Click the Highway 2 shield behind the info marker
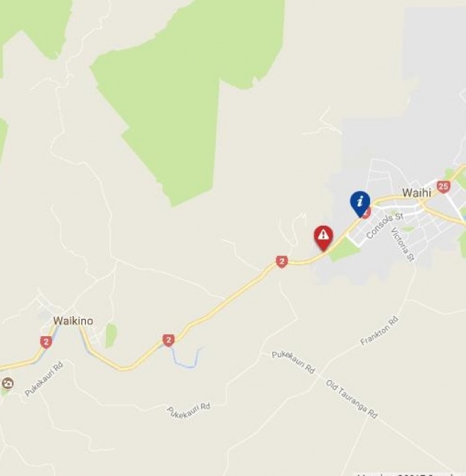This screenshot has height=476, width=466. coord(367,212)
